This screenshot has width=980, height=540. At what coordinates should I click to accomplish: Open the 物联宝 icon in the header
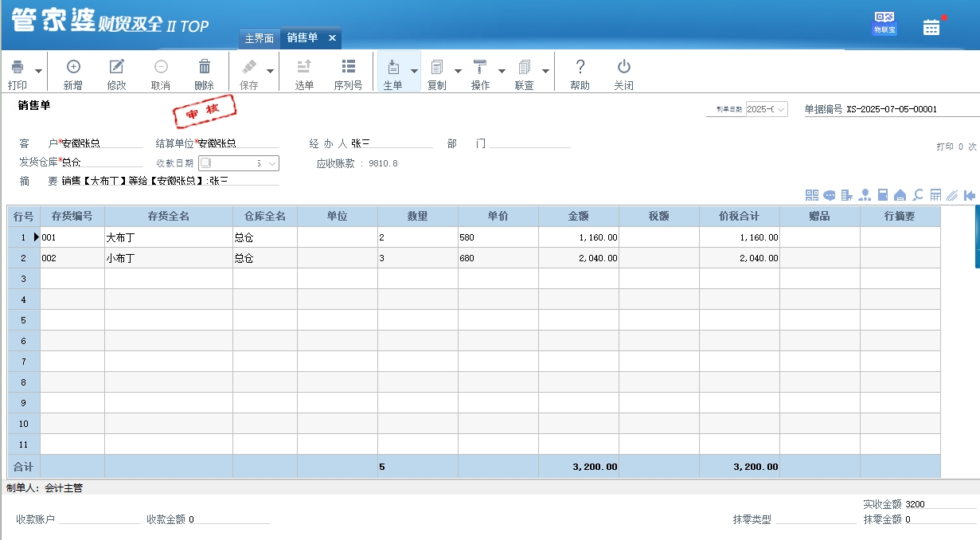(884, 23)
